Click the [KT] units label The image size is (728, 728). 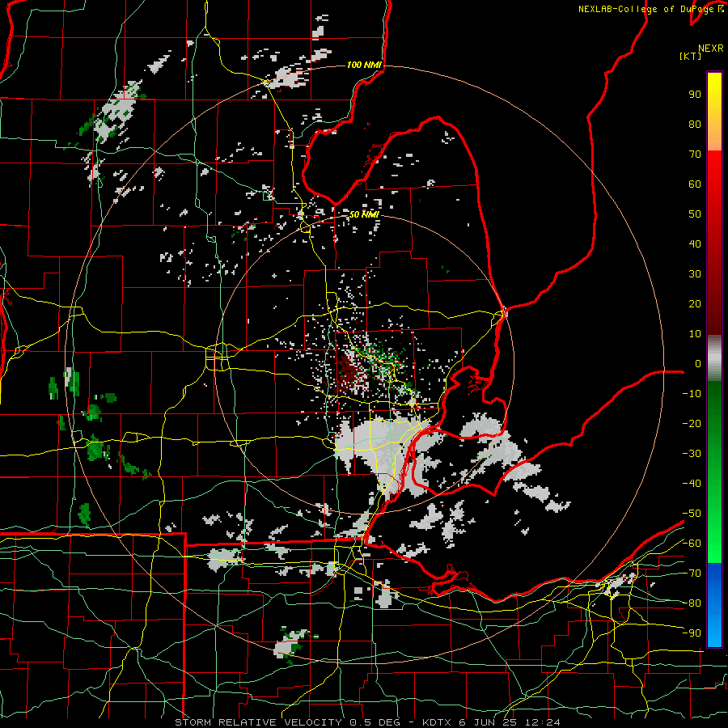click(690, 56)
